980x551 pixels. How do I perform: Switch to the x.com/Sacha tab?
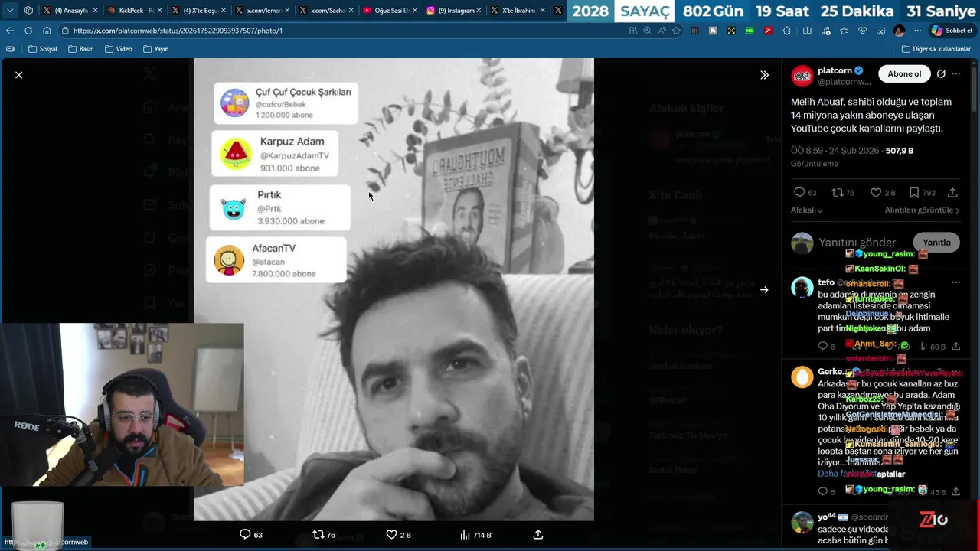[327, 11]
